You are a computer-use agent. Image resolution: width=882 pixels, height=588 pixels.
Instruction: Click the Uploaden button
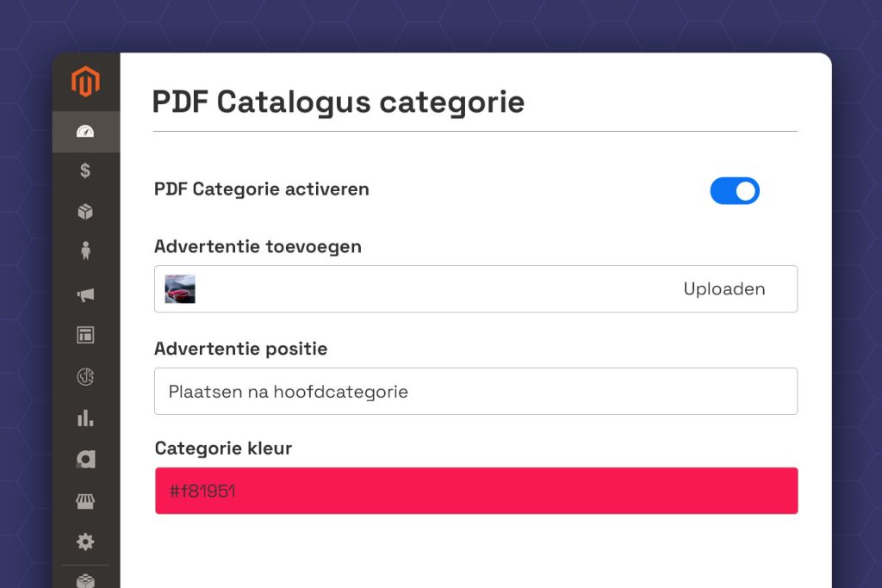coord(724,289)
